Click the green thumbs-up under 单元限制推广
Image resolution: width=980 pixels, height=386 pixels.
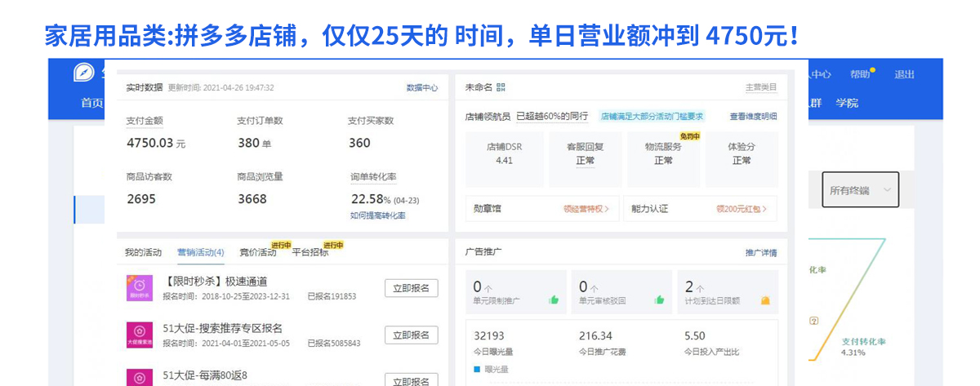[x=554, y=300]
